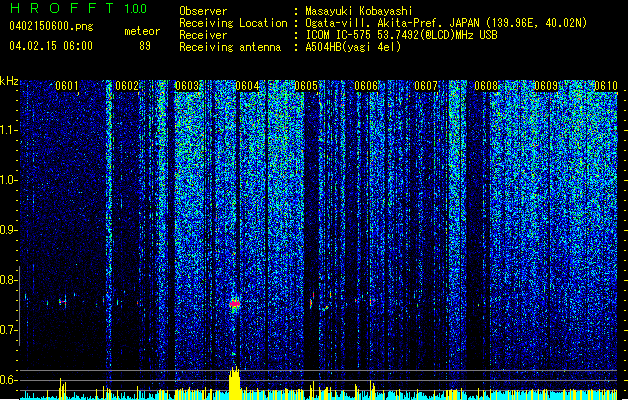Click the 0610 time marker
This screenshot has width=629, height=400.
point(606,86)
